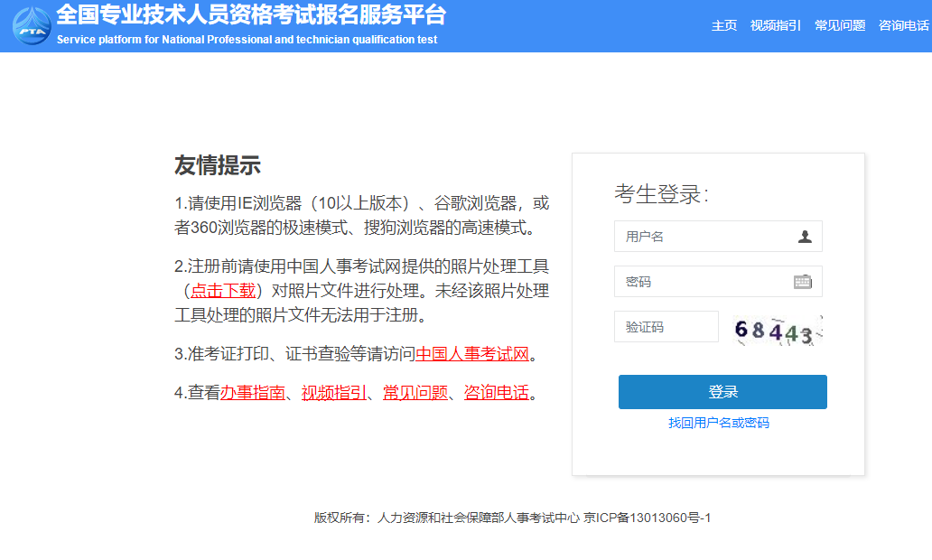Open the 找回用户名或密码 recovery link
The width and height of the screenshot is (932, 560).
coord(722,422)
